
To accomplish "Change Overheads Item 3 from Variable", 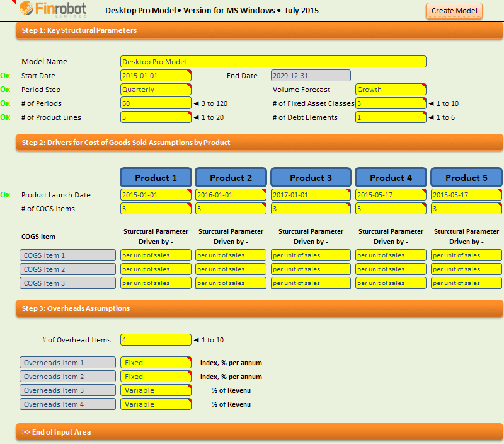I will point(156,390).
